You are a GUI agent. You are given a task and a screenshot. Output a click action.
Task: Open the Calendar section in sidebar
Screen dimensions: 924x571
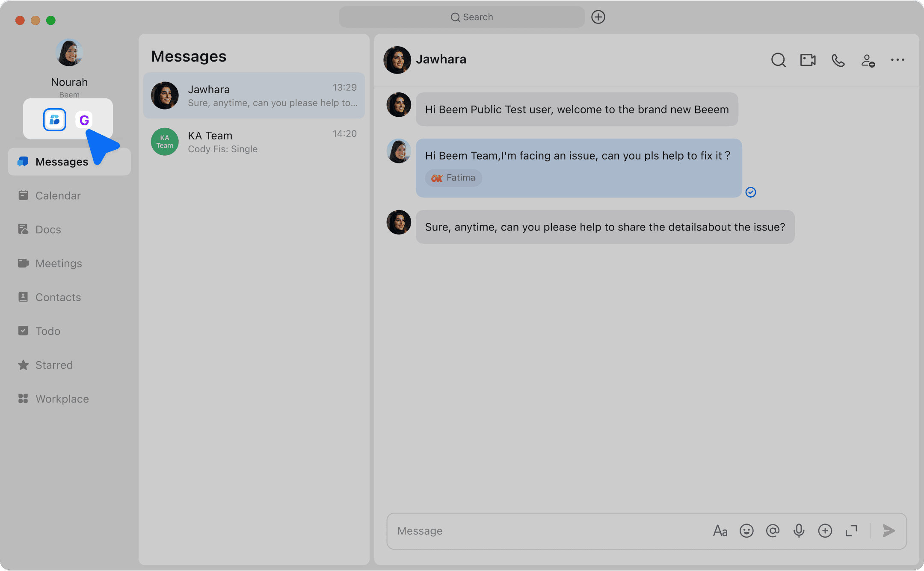pyautogui.click(x=58, y=195)
